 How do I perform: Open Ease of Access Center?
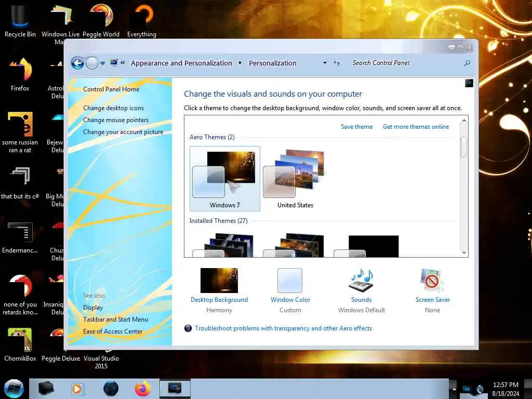[113, 331]
